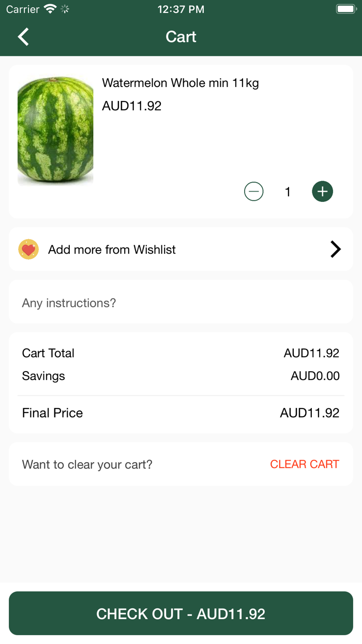
Task: Tap the network activity spinner icon
Action: coord(65,9)
